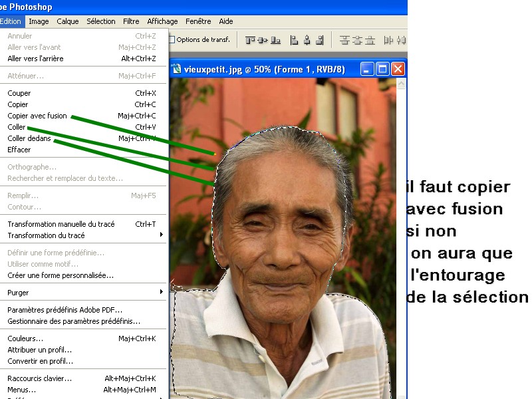Viewport: 532px width, 399px height.
Task: Choose Remplir… from the menu
Action: pos(84,196)
